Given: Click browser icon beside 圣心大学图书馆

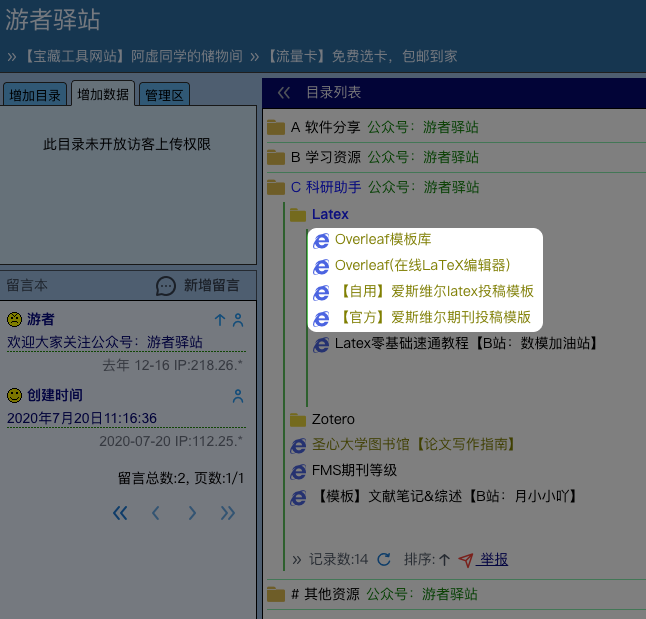Looking at the screenshot, I should (x=298, y=446).
